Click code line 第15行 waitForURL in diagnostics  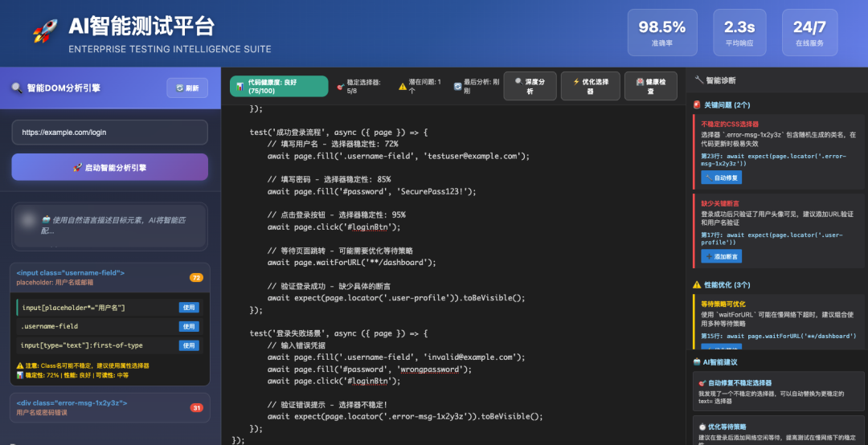(778, 336)
